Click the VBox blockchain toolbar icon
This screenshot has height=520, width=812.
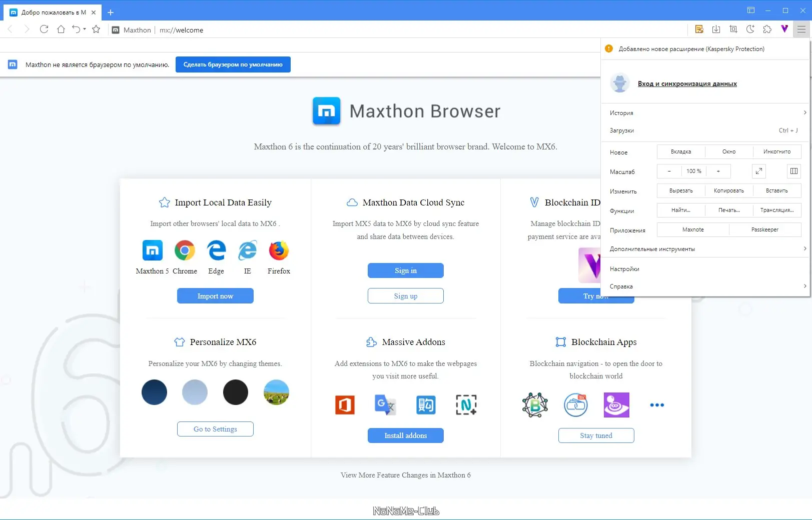[784, 29]
